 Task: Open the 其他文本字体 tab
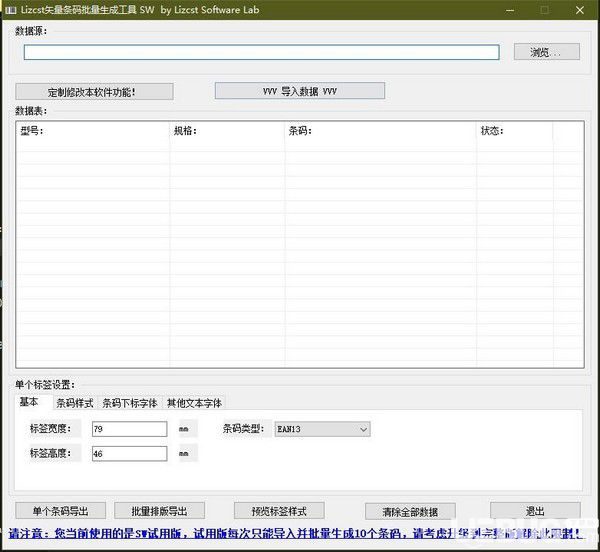tap(194, 403)
